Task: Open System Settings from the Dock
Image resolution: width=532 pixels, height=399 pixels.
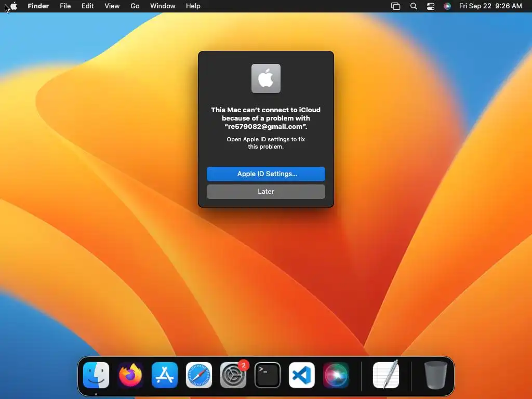Action: click(233, 375)
